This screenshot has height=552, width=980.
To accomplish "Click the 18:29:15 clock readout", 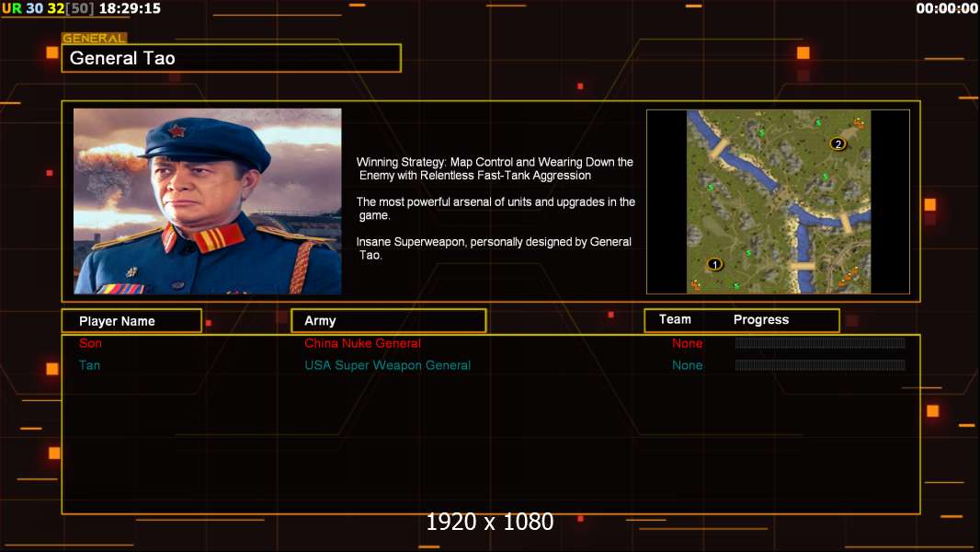I will tap(130, 8).
